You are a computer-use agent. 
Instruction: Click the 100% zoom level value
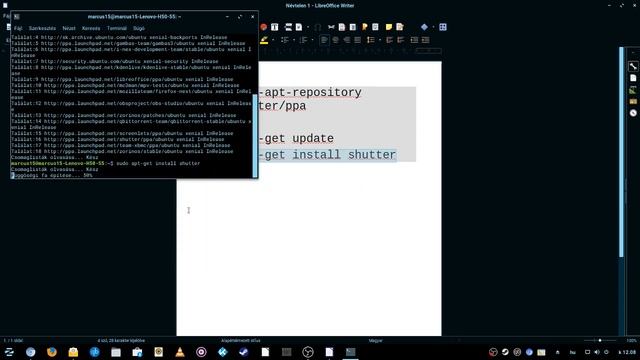point(631,340)
